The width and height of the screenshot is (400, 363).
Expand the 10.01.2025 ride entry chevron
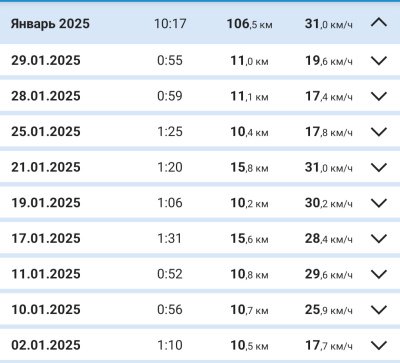point(379,310)
